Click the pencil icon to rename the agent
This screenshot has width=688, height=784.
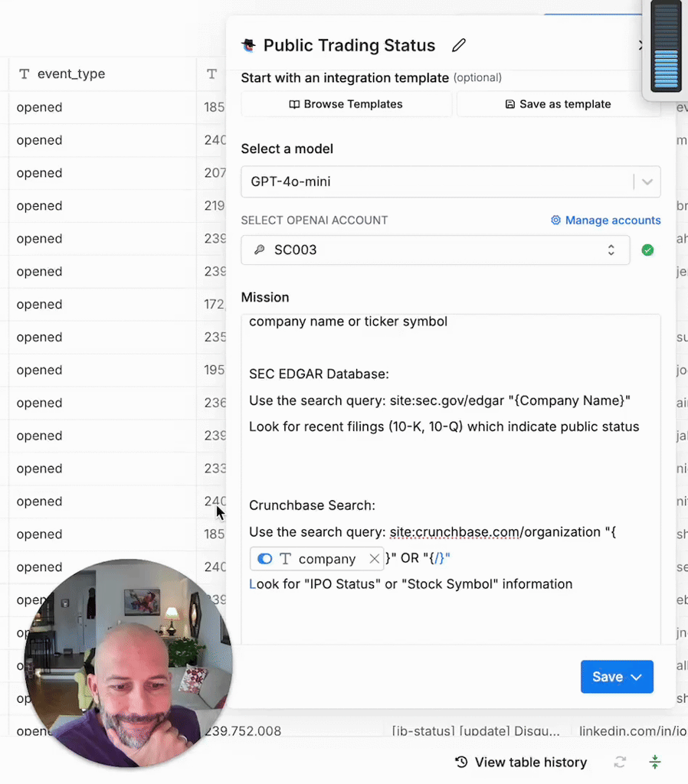tap(459, 45)
